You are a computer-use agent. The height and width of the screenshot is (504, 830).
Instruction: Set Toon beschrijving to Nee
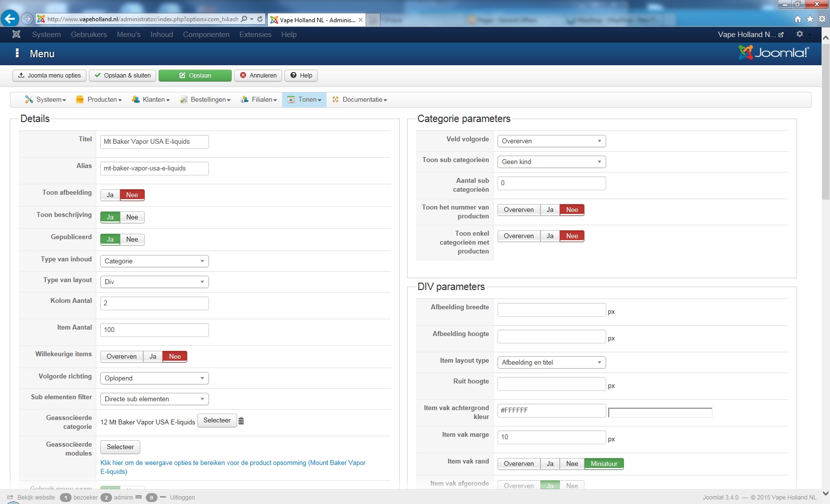[132, 217]
